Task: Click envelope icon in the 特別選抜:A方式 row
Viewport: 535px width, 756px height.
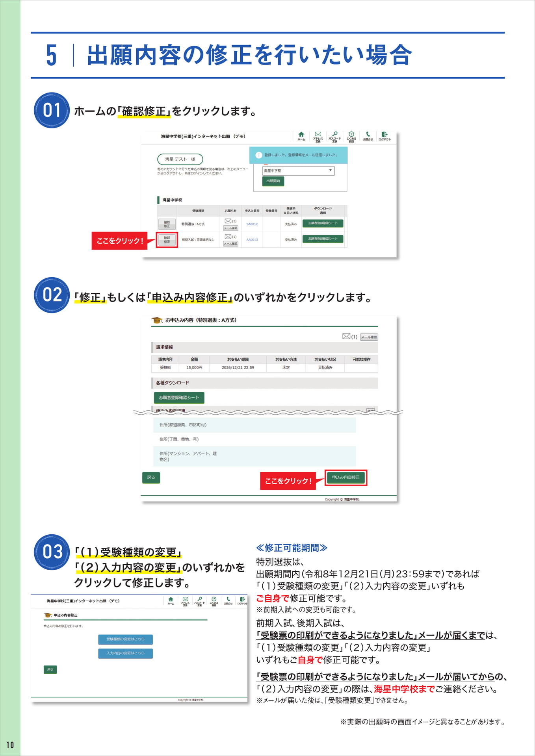Action: click(228, 221)
